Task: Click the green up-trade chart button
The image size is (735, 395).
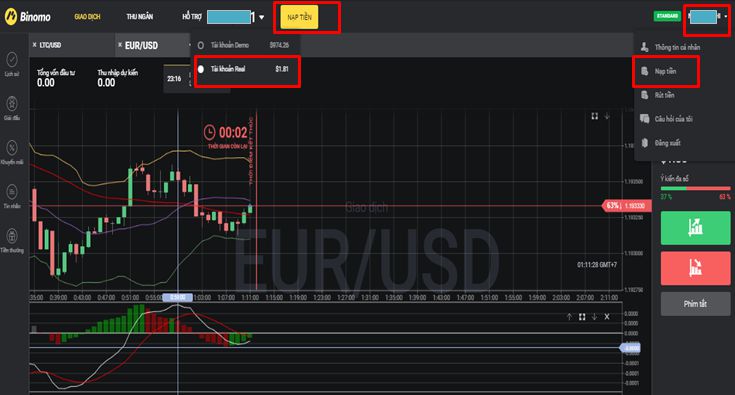Action: click(695, 228)
